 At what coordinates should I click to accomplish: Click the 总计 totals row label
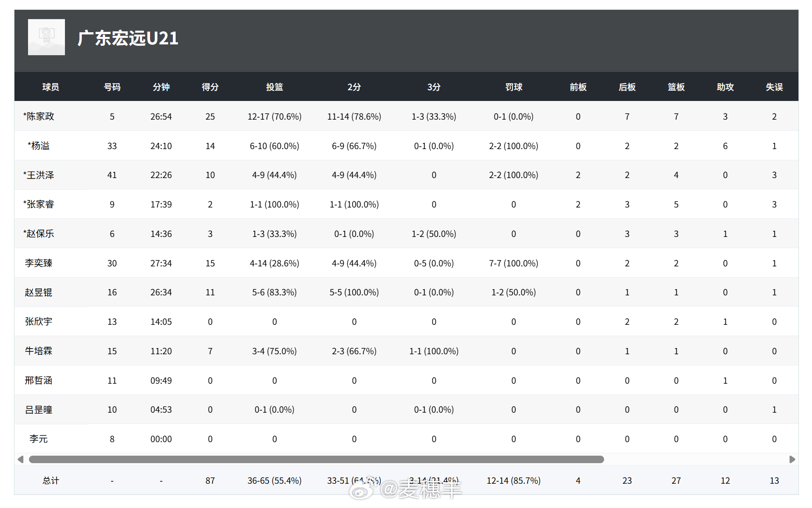click(x=51, y=480)
